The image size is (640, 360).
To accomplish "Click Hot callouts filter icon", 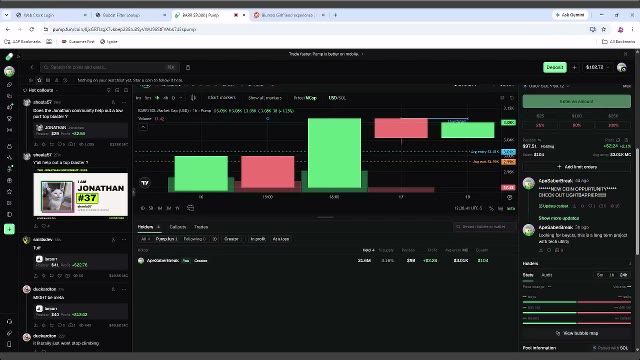I will click(x=109, y=90).
